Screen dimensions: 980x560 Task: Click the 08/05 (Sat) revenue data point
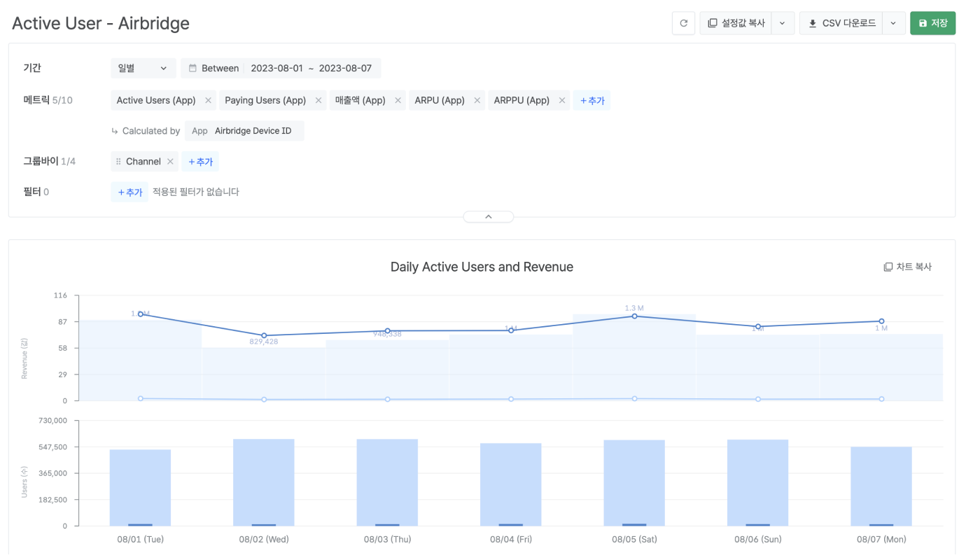click(634, 316)
